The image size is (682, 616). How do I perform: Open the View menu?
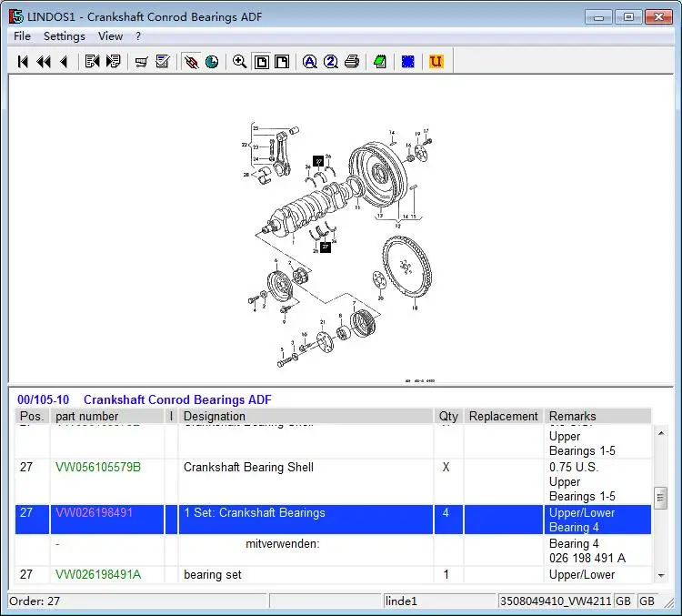coord(110,36)
